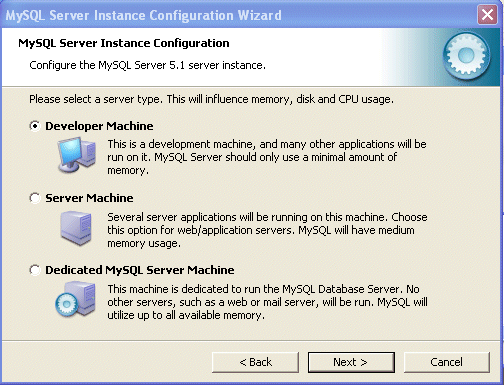Click the 'This is a development machine' description
Viewport: 504px width, 385px height.
click(x=267, y=157)
